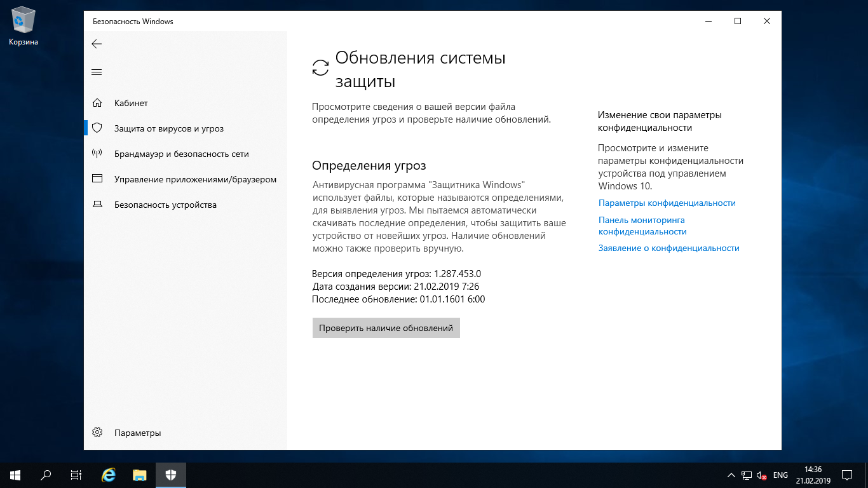Open taskbar search magnifier
Screen dimensions: 868x488
pos(46,475)
